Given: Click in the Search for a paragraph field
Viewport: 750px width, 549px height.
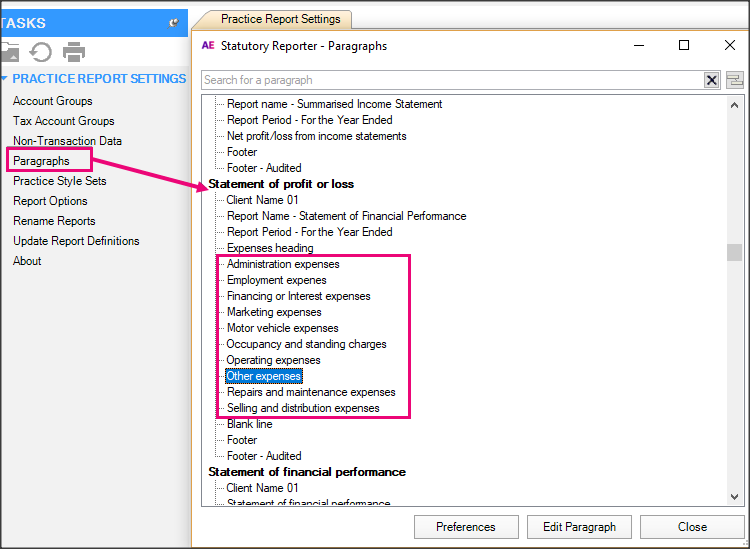Looking at the screenshot, I should tap(450, 80).
